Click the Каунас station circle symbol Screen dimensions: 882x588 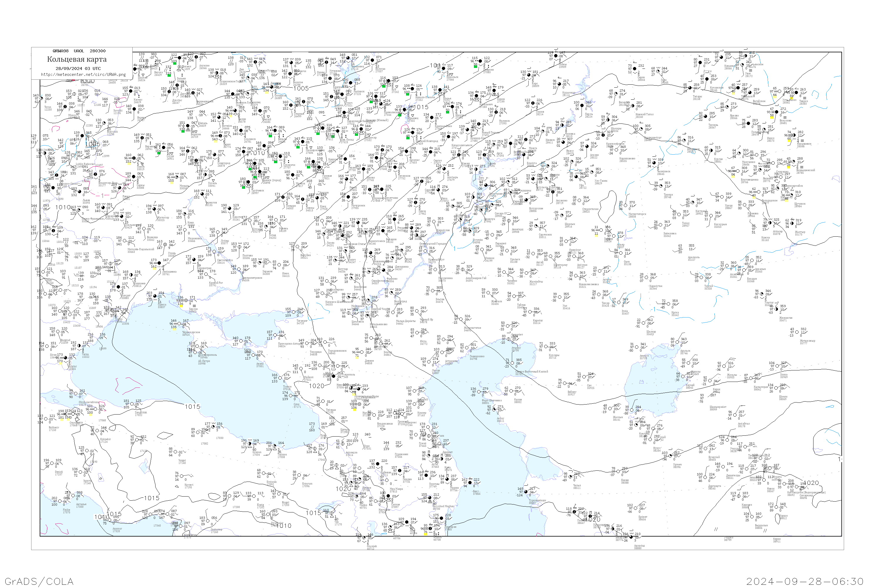pos(131,91)
